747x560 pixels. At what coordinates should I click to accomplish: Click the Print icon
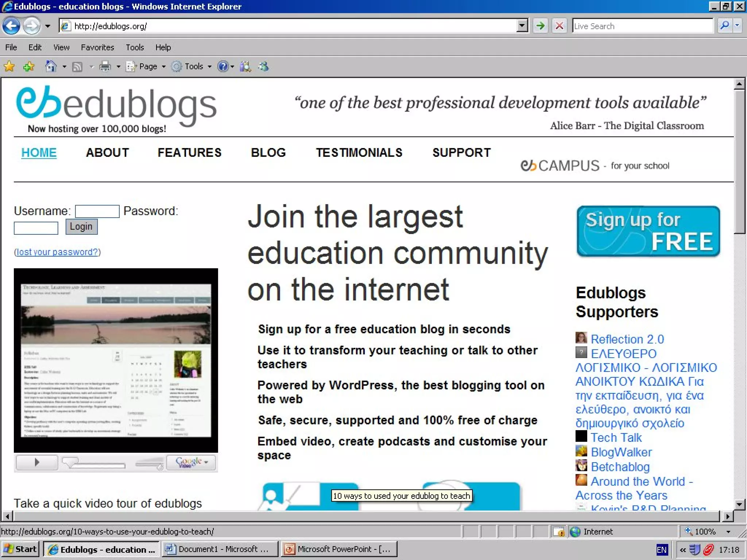coord(105,66)
